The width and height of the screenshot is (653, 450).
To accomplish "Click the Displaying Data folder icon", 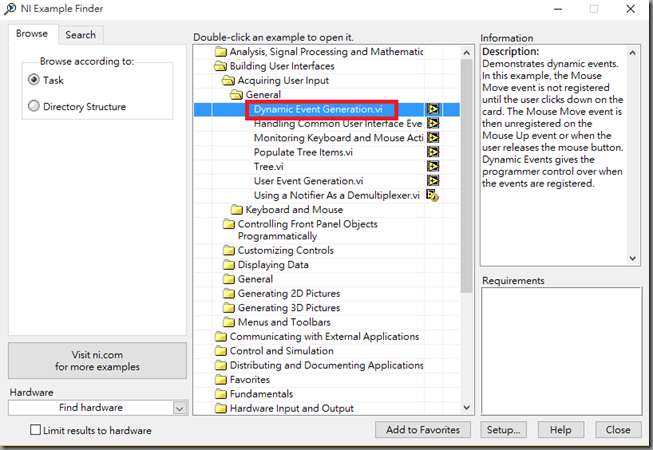I will click(228, 265).
